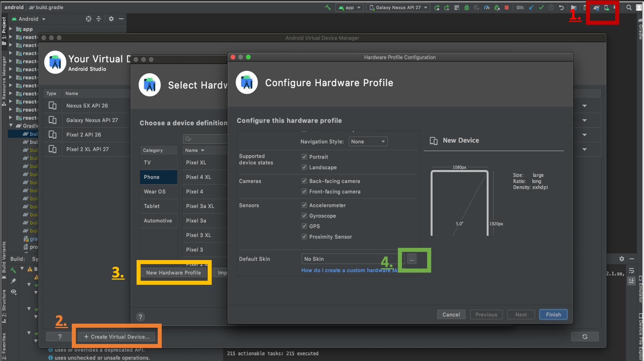Click the Git Show History clock icon
The image size is (644, 361).
click(551, 7)
